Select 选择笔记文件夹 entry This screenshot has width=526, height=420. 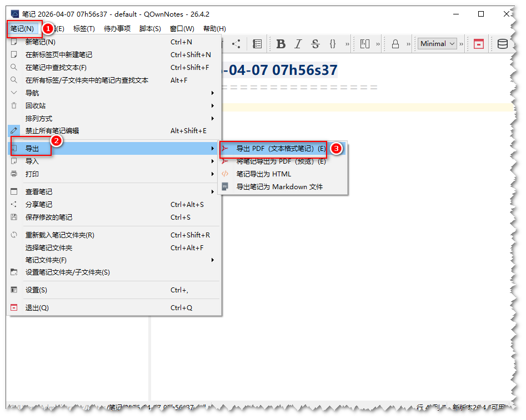[114, 247]
